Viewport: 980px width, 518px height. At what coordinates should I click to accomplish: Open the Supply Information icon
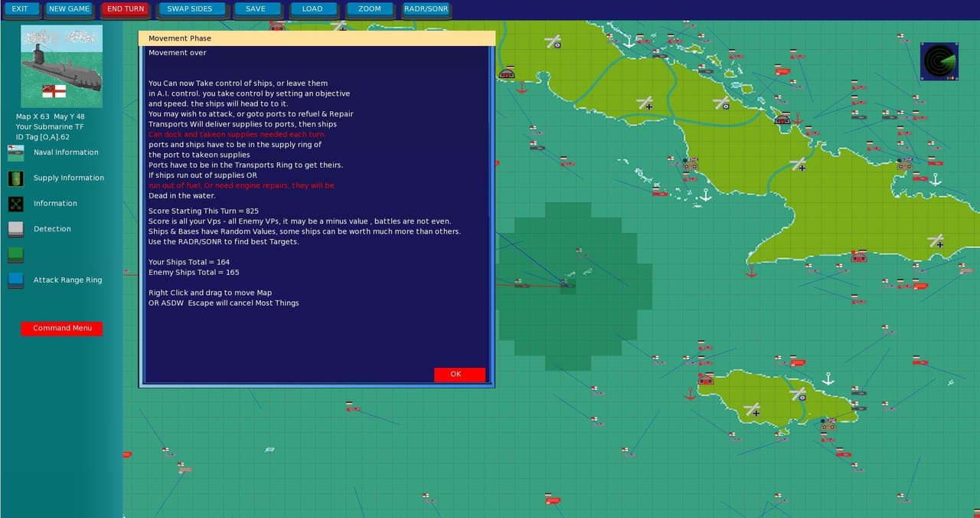click(x=16, y=178)
